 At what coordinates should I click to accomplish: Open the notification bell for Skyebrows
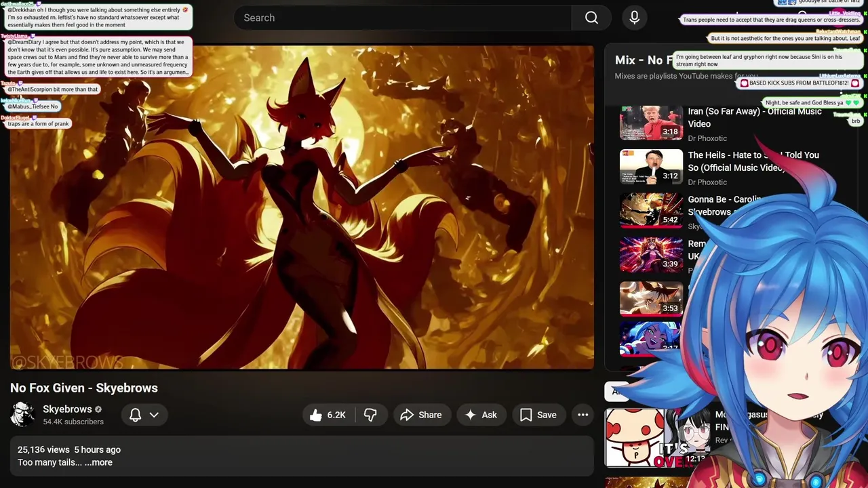136,415
